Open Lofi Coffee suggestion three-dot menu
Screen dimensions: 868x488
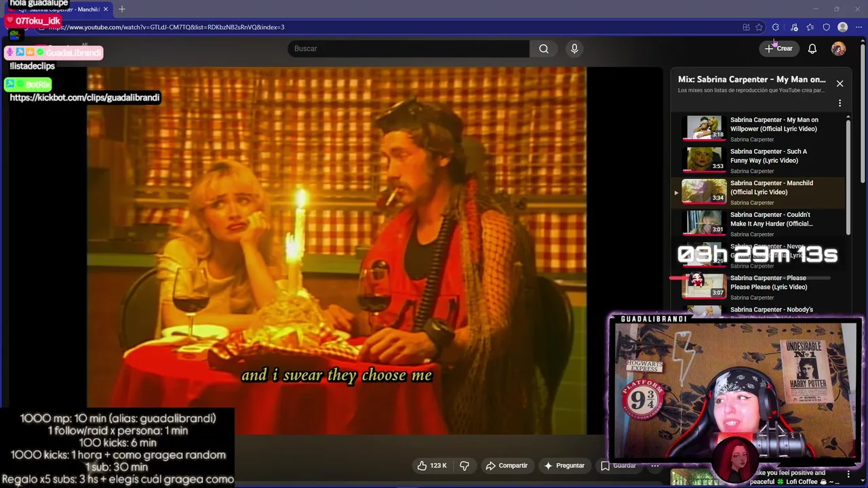pos(848,474)
